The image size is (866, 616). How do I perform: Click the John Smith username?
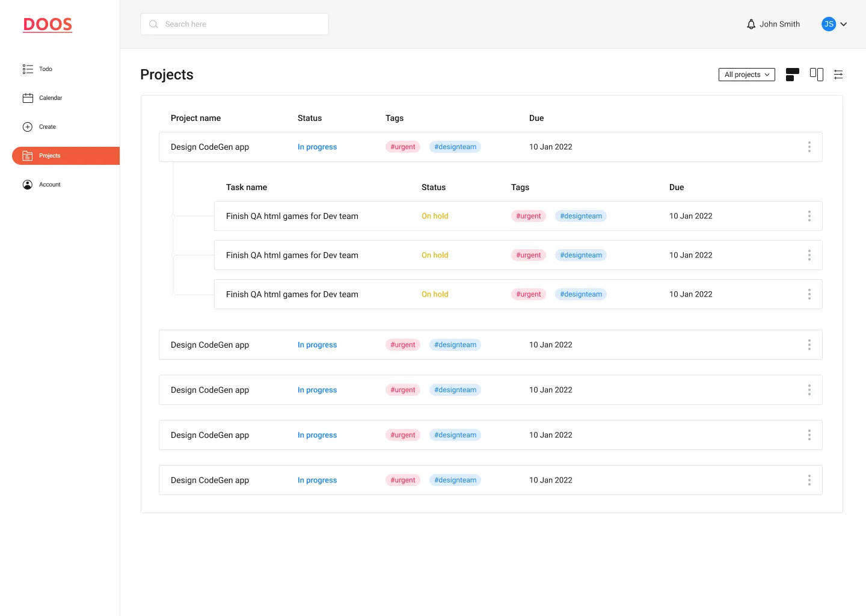coord(779,24)
